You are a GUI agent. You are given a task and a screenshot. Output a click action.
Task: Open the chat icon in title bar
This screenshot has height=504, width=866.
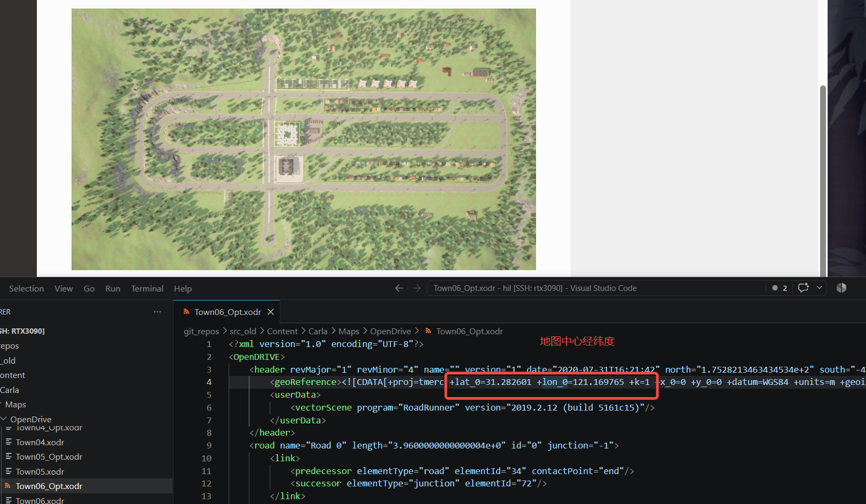click(803, 288)
